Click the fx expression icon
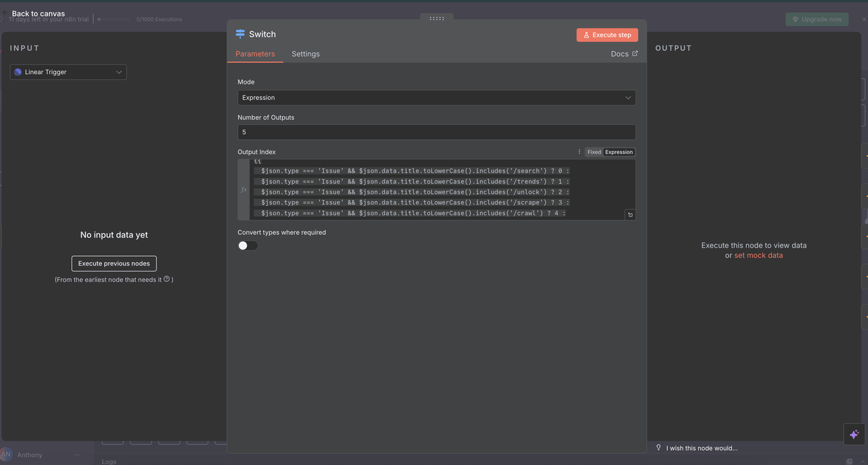This screenshot has width=868, height=465. pos(244,189)
